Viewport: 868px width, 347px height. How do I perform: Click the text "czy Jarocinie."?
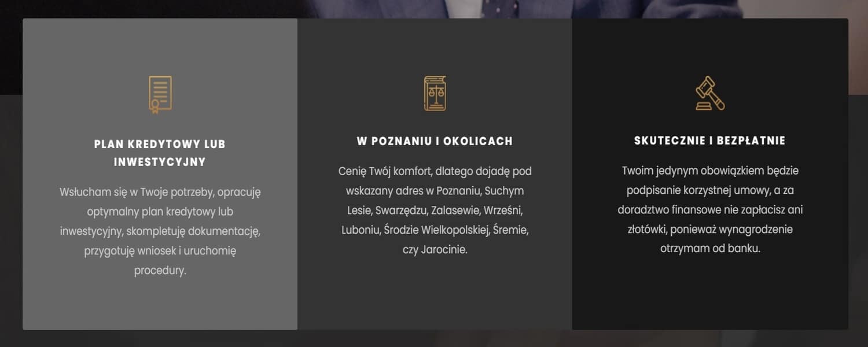tap(435, 250)
